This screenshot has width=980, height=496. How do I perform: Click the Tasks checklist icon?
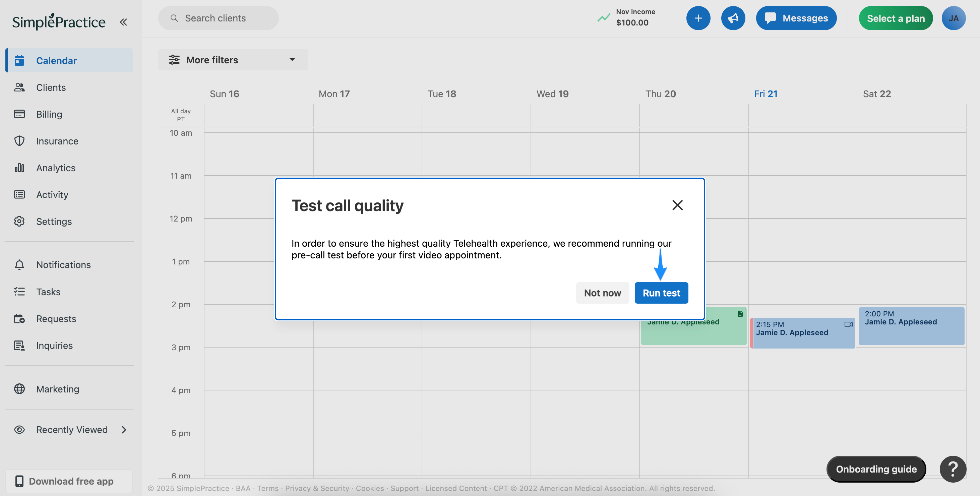(19, 292)
